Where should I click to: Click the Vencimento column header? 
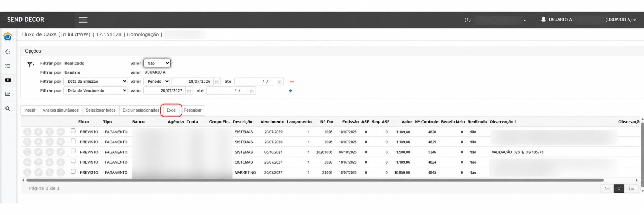[272, 122]
